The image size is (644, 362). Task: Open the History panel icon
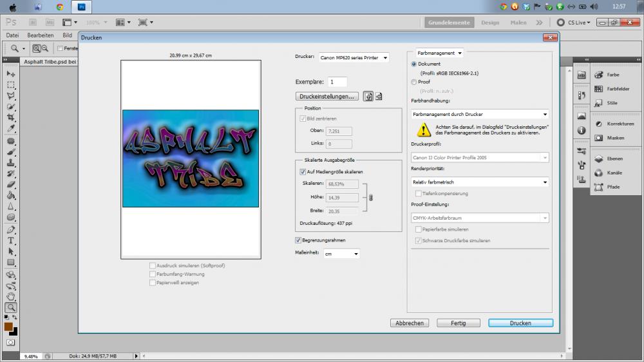[582, 95]
